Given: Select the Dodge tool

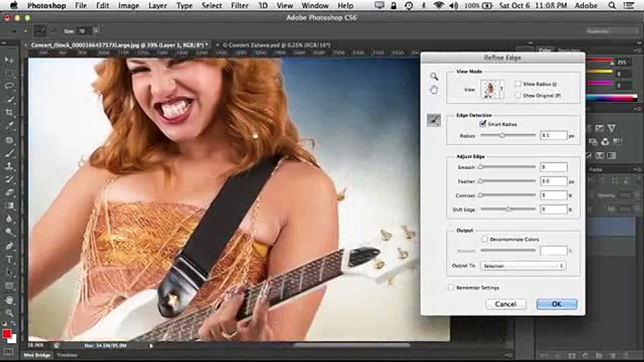Looking at the screenshot, I should pos(9,232).
